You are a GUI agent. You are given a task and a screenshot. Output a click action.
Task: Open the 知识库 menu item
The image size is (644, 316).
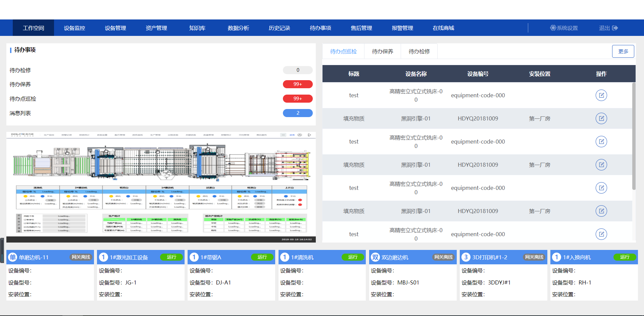pyautogui.click(x=197, y=28)
